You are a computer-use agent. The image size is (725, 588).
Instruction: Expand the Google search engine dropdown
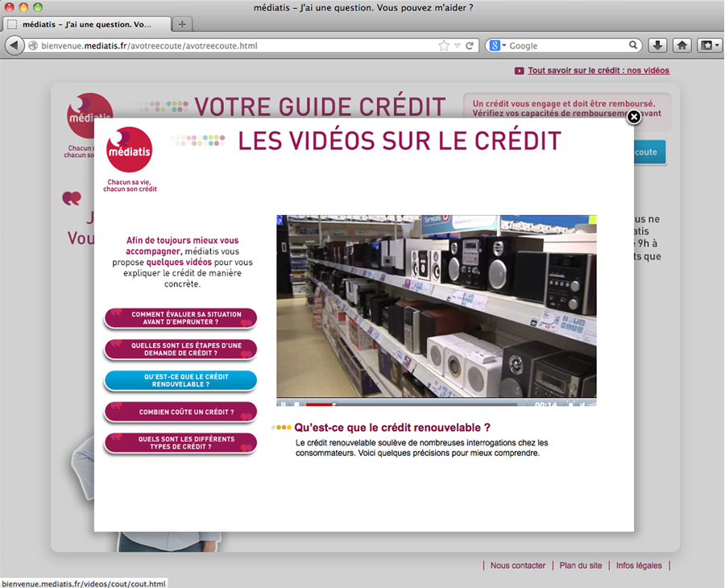(x=497, y=46)
